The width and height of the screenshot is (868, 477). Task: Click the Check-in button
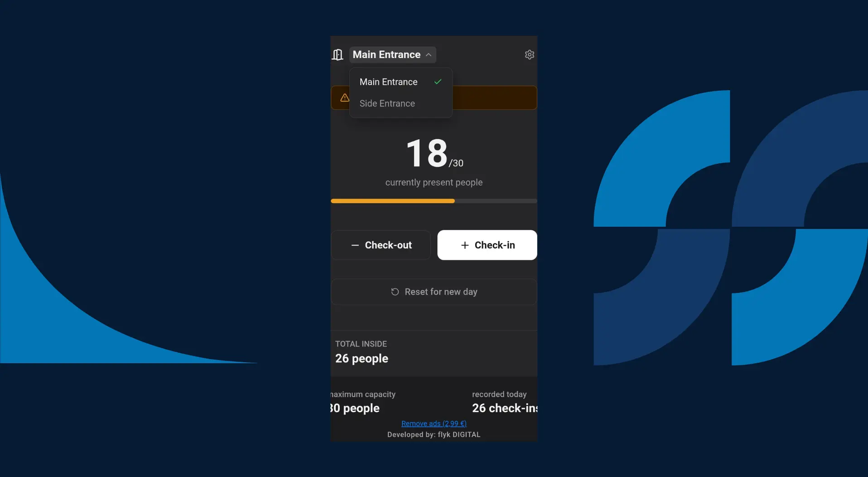pos(487,245)
